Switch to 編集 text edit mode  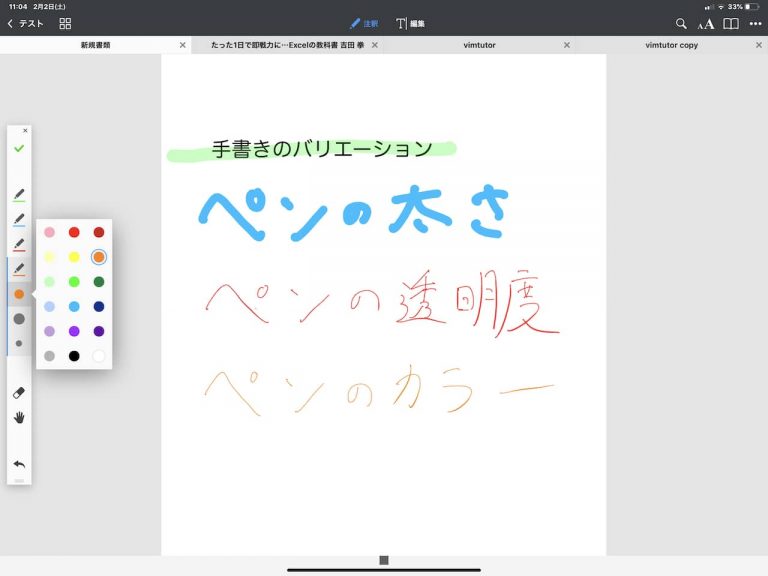pos(410,24)
